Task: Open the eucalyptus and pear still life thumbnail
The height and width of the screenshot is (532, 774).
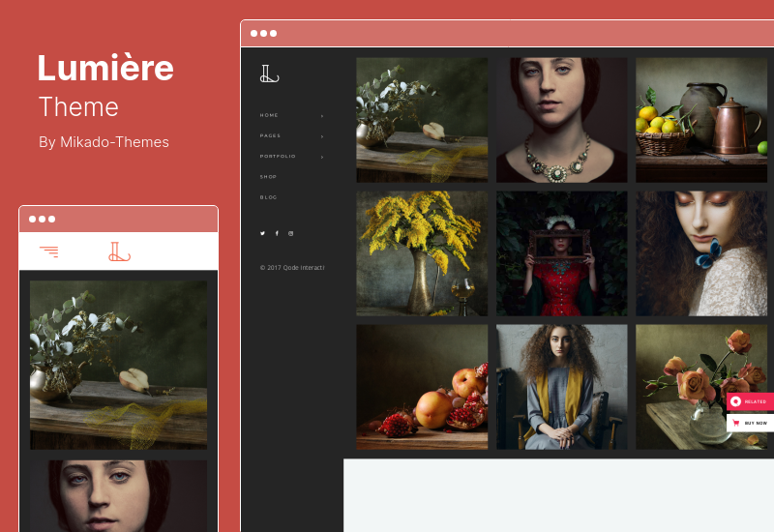Action: click(422, 120)
